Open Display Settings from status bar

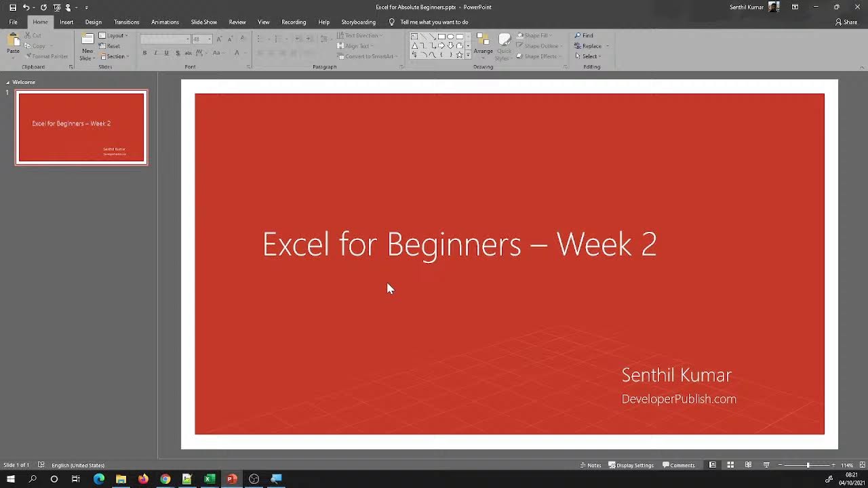[x=631, y=465]
